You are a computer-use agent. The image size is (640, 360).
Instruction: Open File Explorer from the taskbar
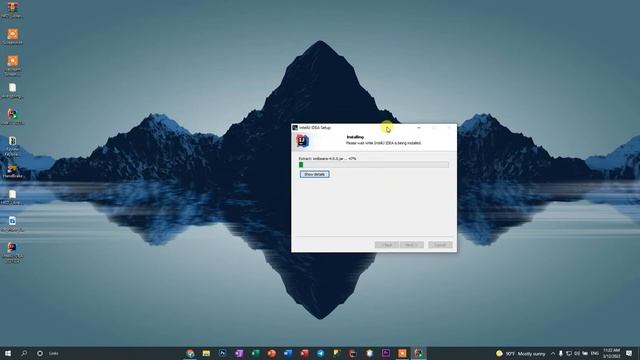pos(206,353)
